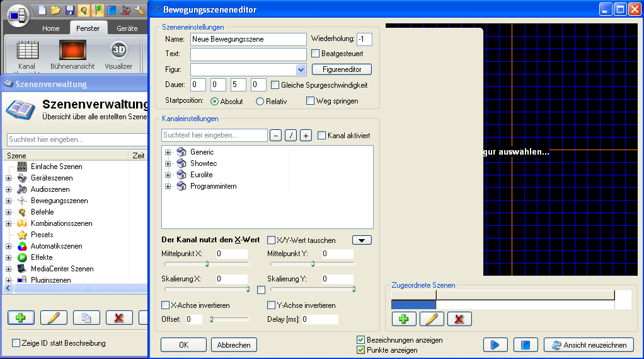
Task: Click the Bühnenansicht stage view icon
Action: tap(72, 50)
